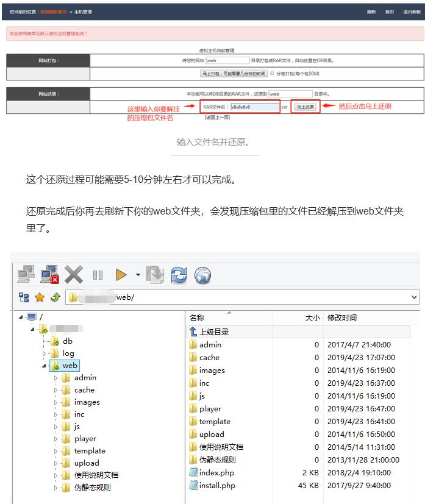The height and width of the screenshot is (504, 425).
Task: Expand the cache tree folder
Action: (x=55, y=390)
